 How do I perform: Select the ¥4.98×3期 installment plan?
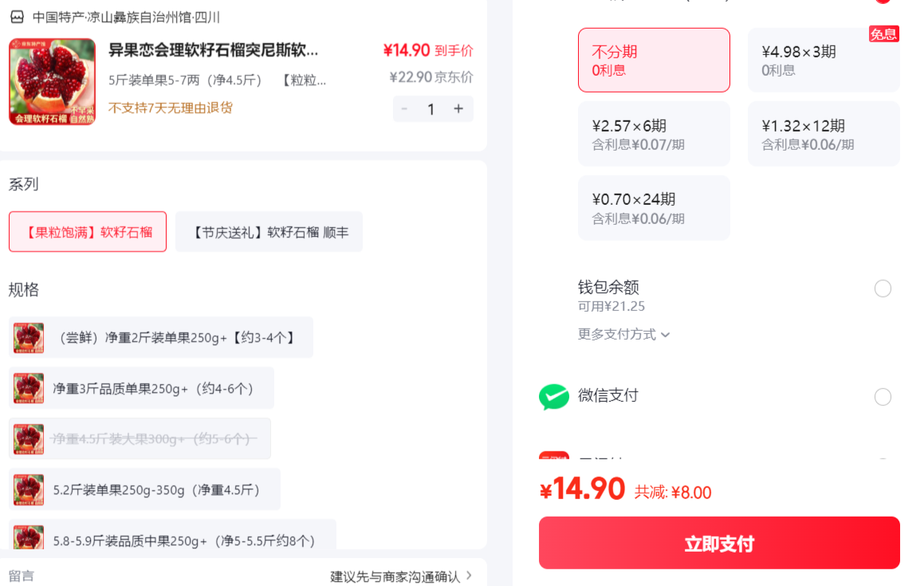824,60
